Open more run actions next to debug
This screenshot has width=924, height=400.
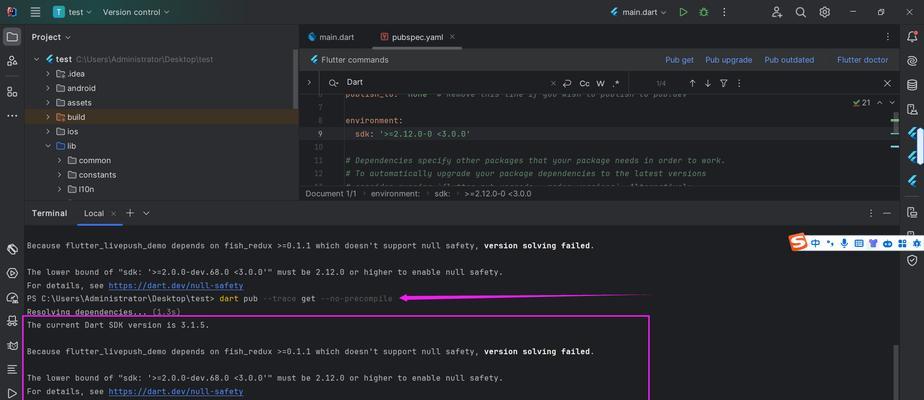724,12
